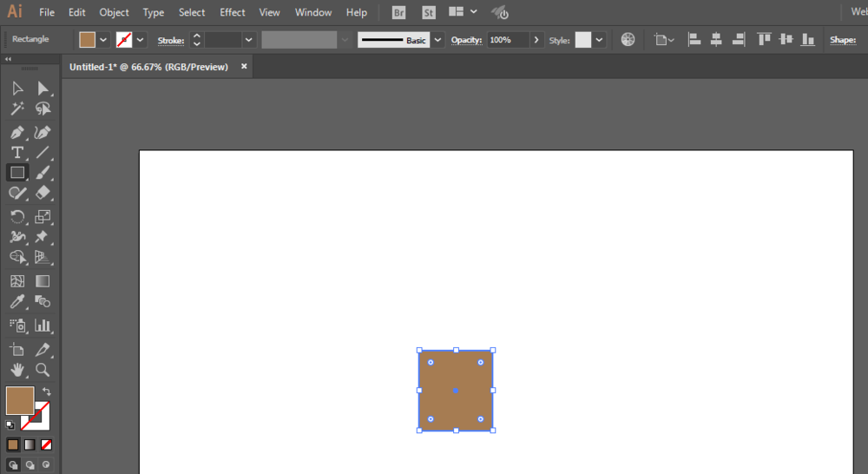Choose the Eyedropper tool
The width and height of the screenshot is (868, 474).
point(16,302)
